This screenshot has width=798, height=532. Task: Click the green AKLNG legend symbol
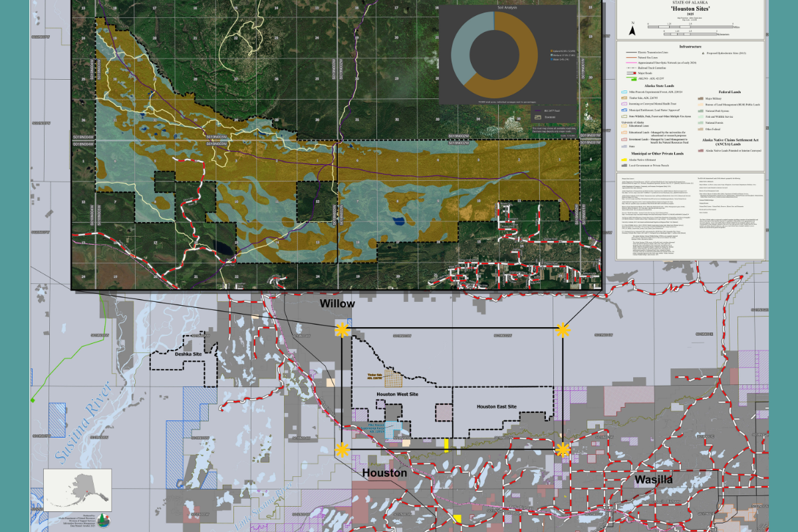pyautogui.click(x=632, y=78)
